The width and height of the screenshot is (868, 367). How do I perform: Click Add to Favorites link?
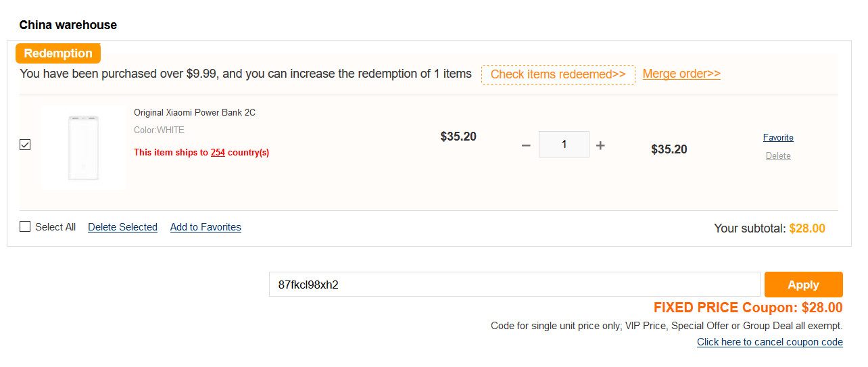[206, 227]
